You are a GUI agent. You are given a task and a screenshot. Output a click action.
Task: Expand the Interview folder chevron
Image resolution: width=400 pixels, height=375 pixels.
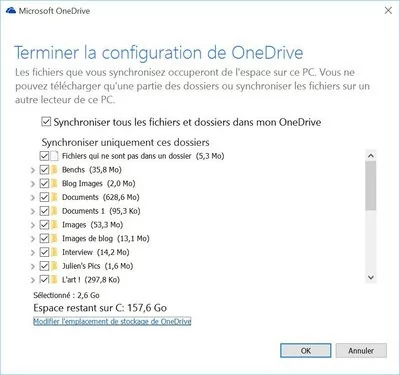[x=33, y=252]
